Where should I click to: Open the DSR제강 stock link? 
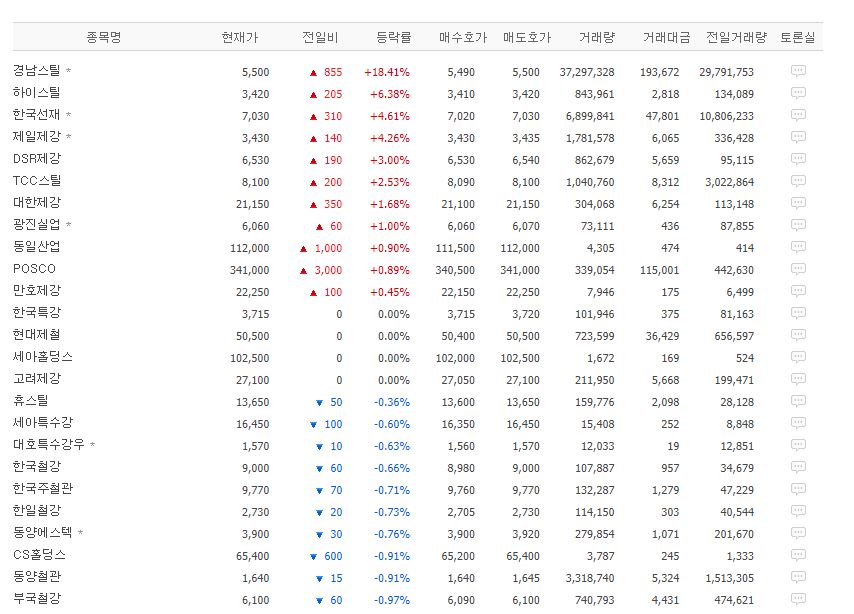36,159
